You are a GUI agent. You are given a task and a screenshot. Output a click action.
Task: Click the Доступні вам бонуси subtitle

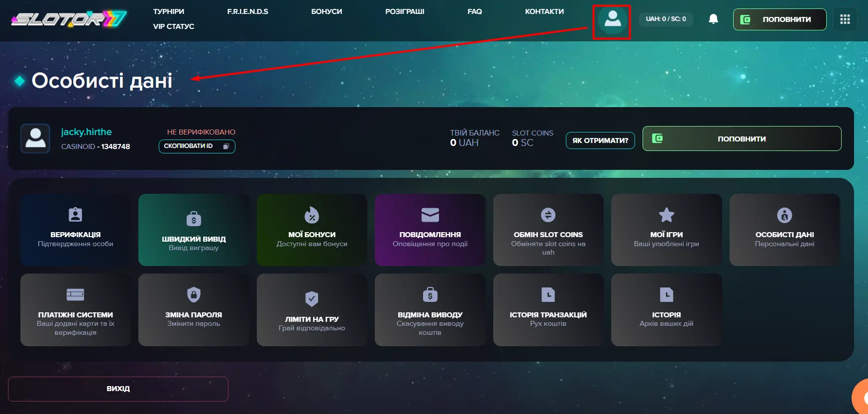(312, 244)
